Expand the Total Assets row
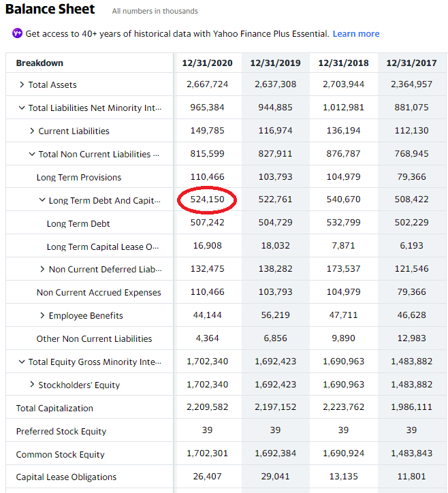Viewport: 448px width, 493px height. [x=22, y=84]
